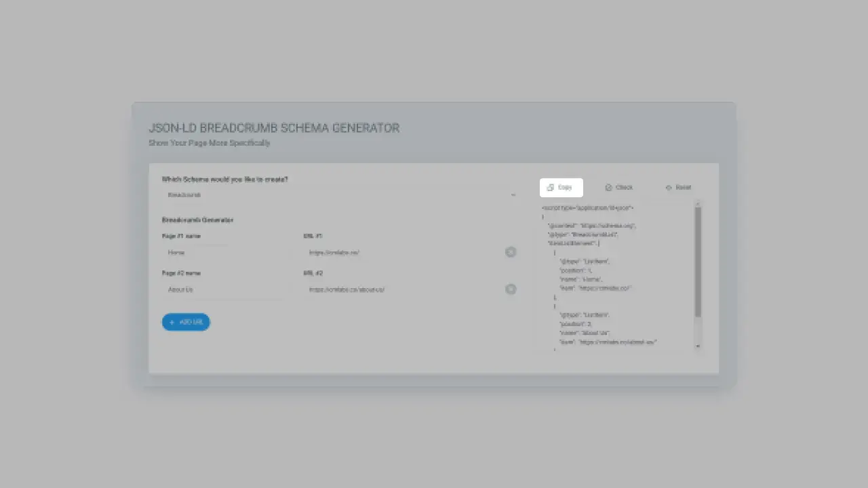This screenshot has height=488, width=868.
Task: Click the Page #1 name field showing Home
Action: (x=217, y=252)
